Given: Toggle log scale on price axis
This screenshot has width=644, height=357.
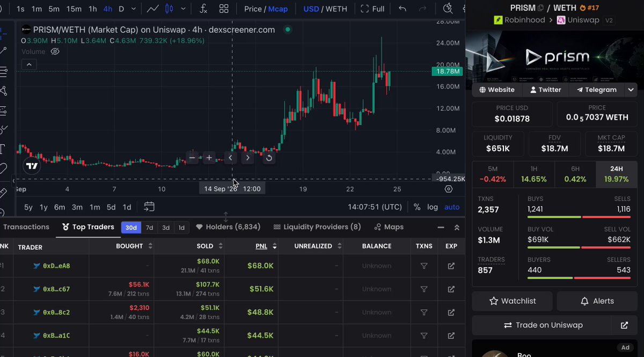Looking at the screenshot, I should tap(433, 207).
